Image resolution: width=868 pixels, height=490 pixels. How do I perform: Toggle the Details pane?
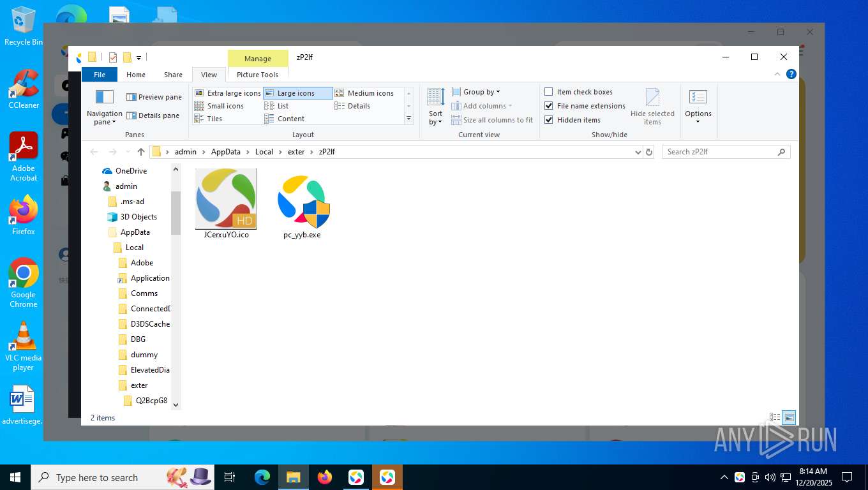point(153,115)
